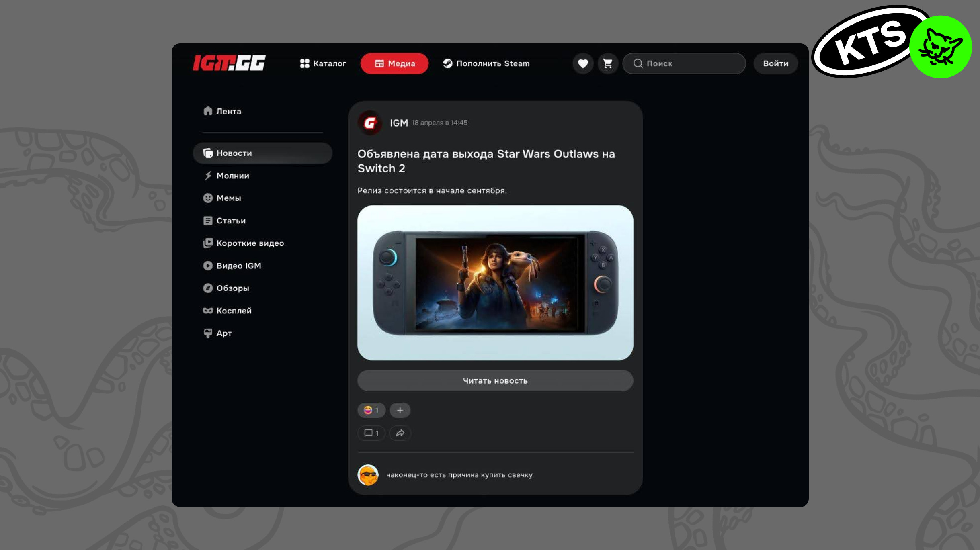The height and width of the screenshot is (550, 980).
Task: Click the IGM author avatar
Action: [370, 123]
